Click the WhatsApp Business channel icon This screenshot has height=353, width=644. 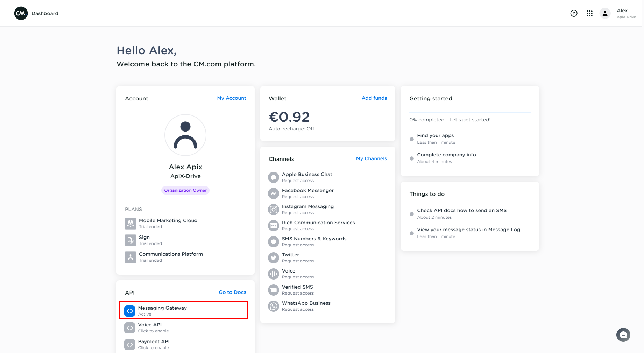click(273, 306)
